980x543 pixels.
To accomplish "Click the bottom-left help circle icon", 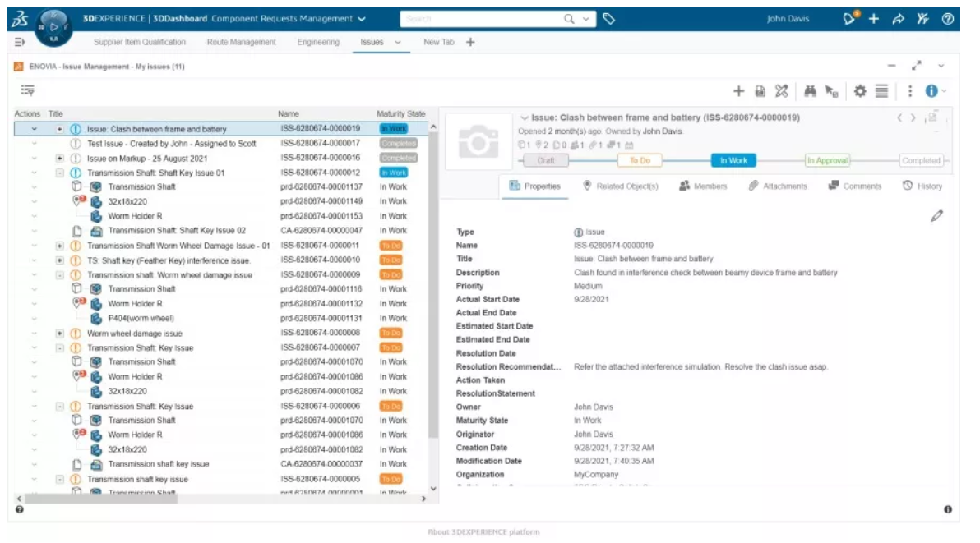I will tap(20, 509).
